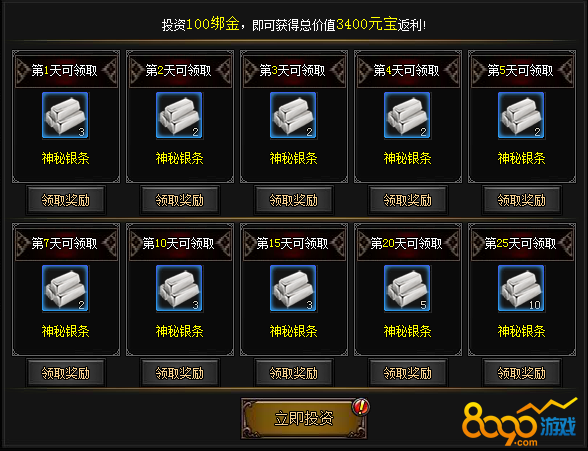Click the Day 15 silver bar icon
Image resolution: width=588 pixels, height=451 pixels.
(x=293, y=288)
